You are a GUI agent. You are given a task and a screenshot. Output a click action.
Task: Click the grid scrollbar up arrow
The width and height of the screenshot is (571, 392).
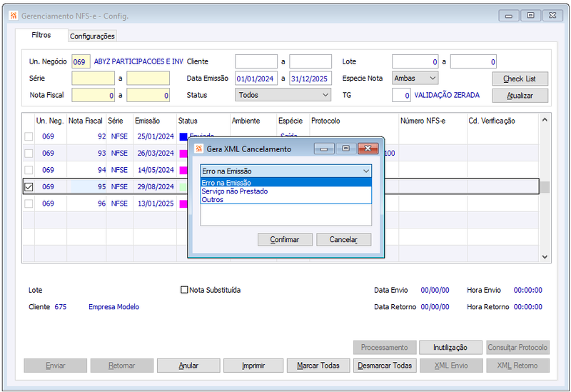pos(545,119)
